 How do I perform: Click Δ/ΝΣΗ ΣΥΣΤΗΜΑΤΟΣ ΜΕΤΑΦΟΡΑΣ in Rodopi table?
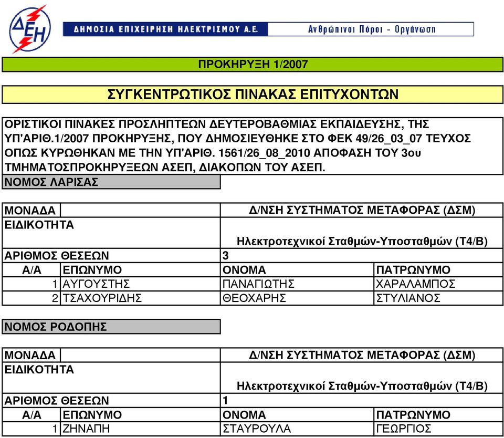tap(362, 355)
